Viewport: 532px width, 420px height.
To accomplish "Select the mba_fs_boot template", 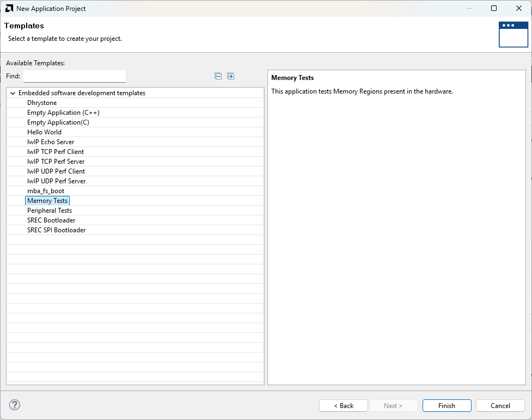I will pyautogui.click(x=46, y=191).
